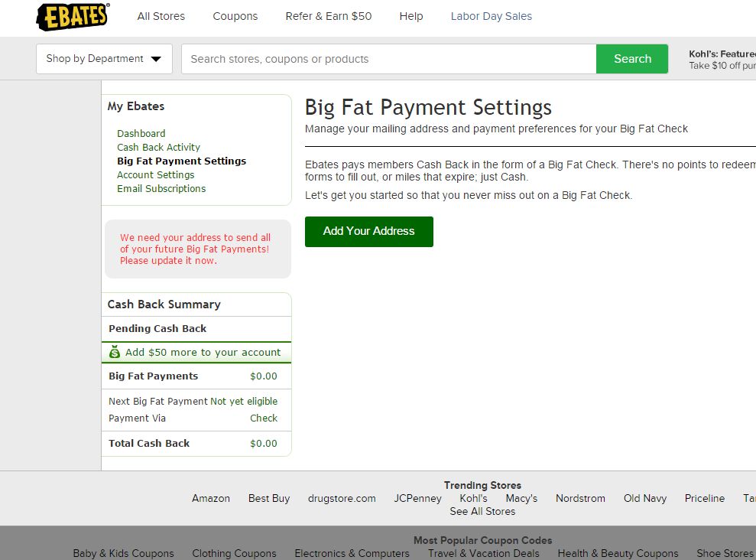Open drugstore.com trending store
The image size is (756, 560).
point(342,499)
